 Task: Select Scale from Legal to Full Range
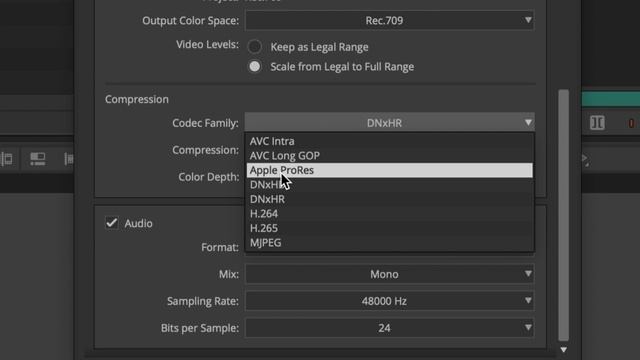click(x=254, y=67)
